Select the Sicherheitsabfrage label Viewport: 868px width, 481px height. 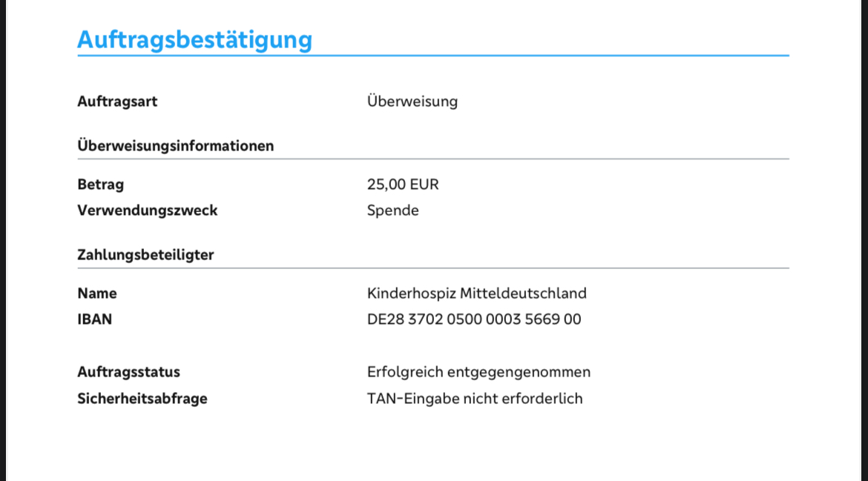pyautogui.click(x=142, y=399)
